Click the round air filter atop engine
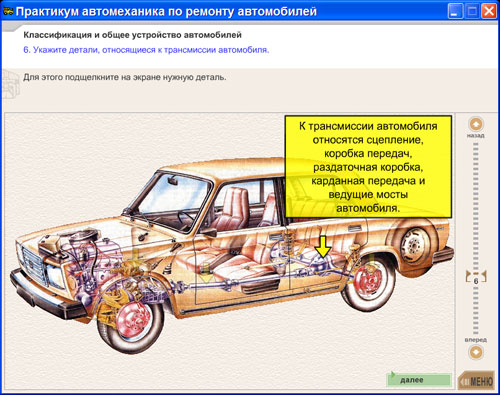 point(83,236)
